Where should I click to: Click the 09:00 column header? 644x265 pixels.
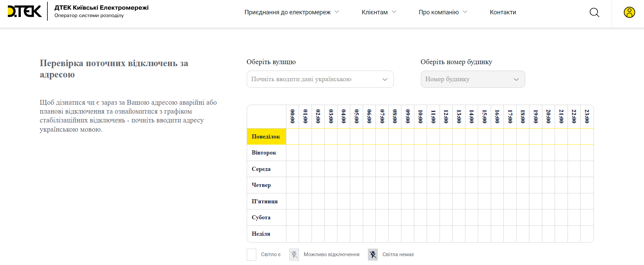408,116
